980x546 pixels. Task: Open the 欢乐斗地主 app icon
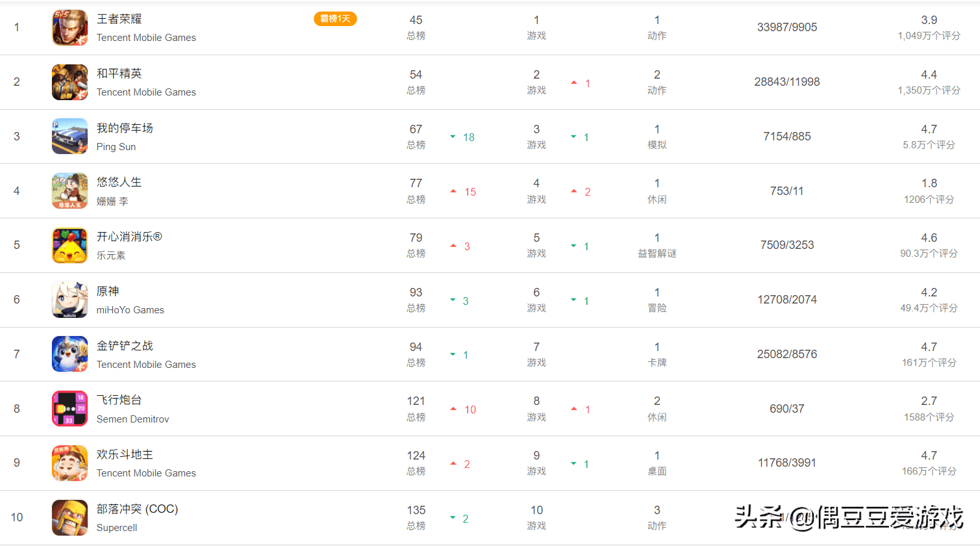point(69,463)
